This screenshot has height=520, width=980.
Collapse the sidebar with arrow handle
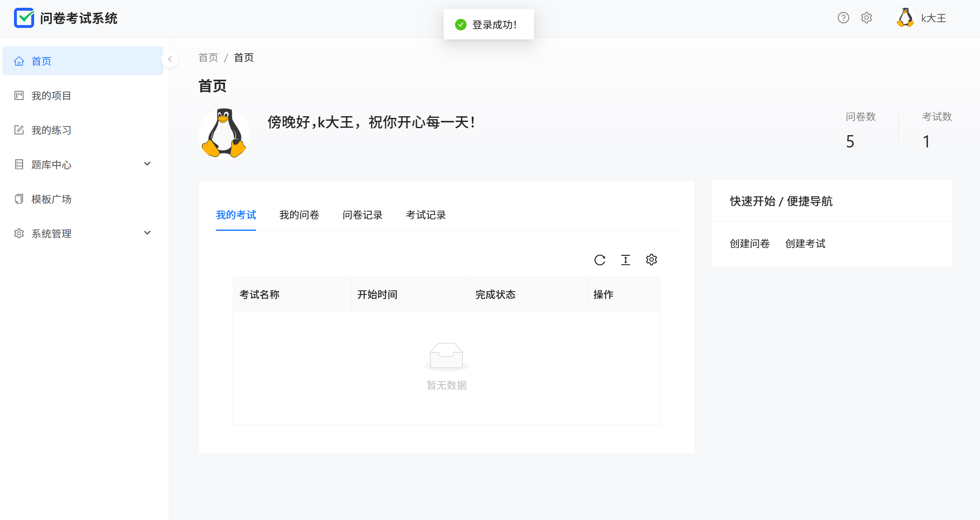(170, 60)
